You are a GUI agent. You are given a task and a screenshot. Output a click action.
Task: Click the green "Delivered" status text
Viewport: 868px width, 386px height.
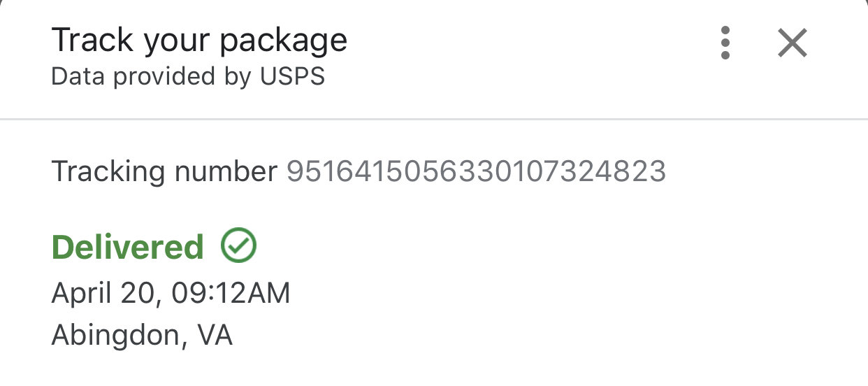pos(128,247)
